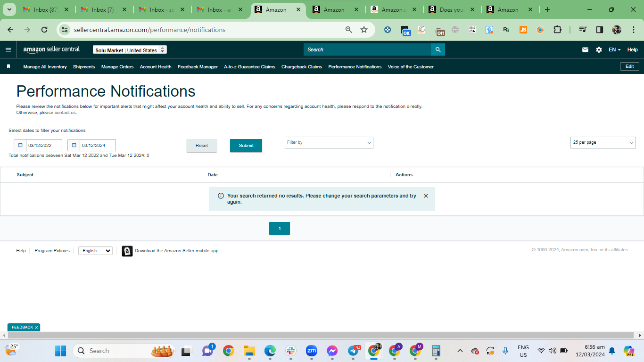This screenshot has width=644, height=362.
Task: Expand the EN language dropdown in header
Action: point(614,49)
